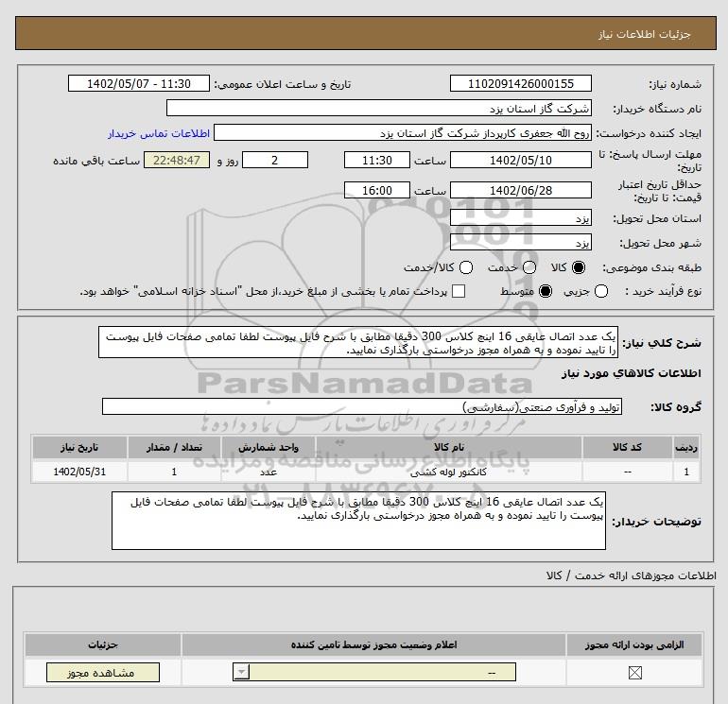This screenshot has height=704, width=728.
Task: Click the توضیحات خریدار text area
Action: 358,521
